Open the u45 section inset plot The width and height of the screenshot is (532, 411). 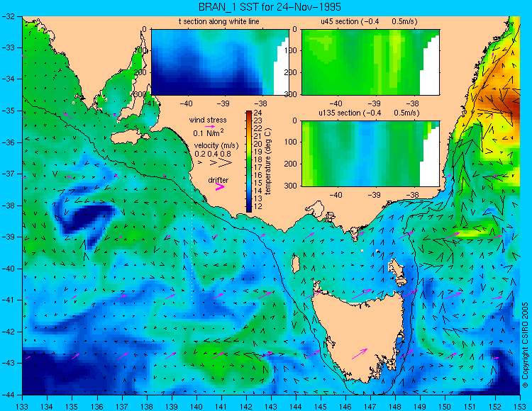[x=370, y=62]
